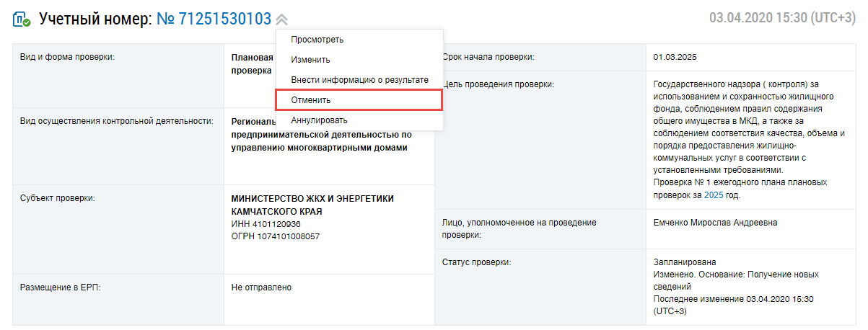Choose 'Изменить' in the actions menu
868x330 pixels.
pyautogui.click(x=310, y=60)
